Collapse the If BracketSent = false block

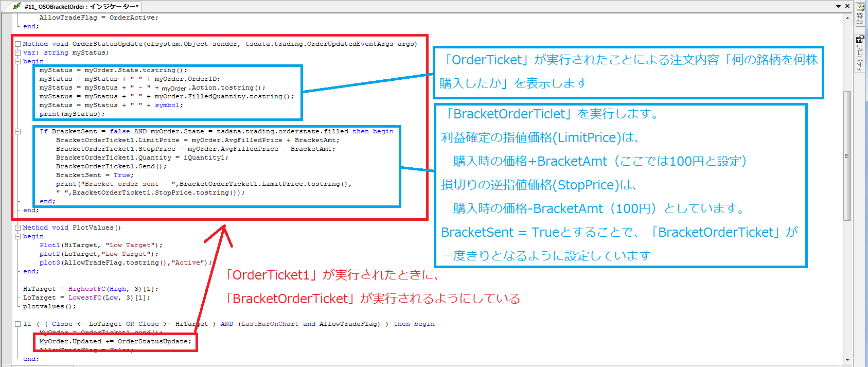click(x=17, y=131)
